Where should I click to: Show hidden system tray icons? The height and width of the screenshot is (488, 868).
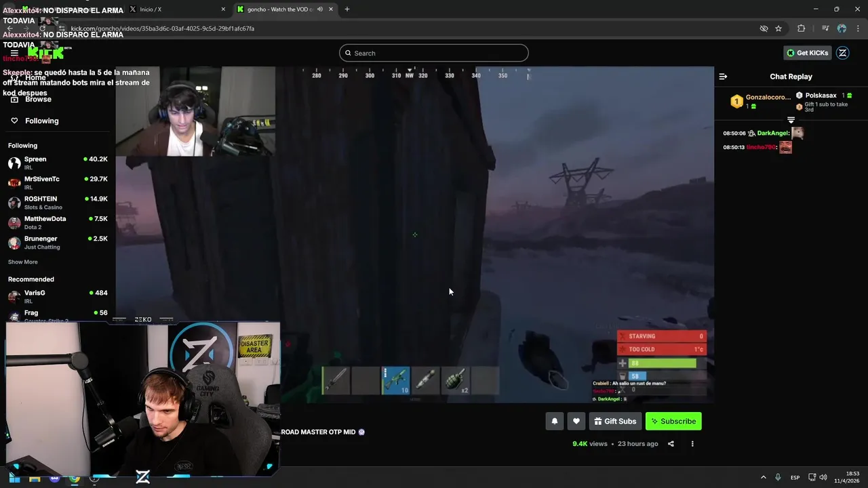click(x=763, y=477)
